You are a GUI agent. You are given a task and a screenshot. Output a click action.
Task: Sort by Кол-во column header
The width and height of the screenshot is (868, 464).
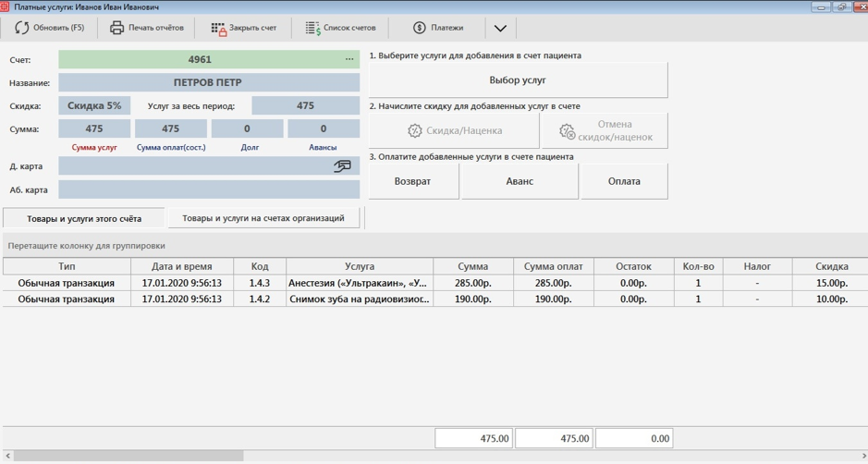(698, 266)
